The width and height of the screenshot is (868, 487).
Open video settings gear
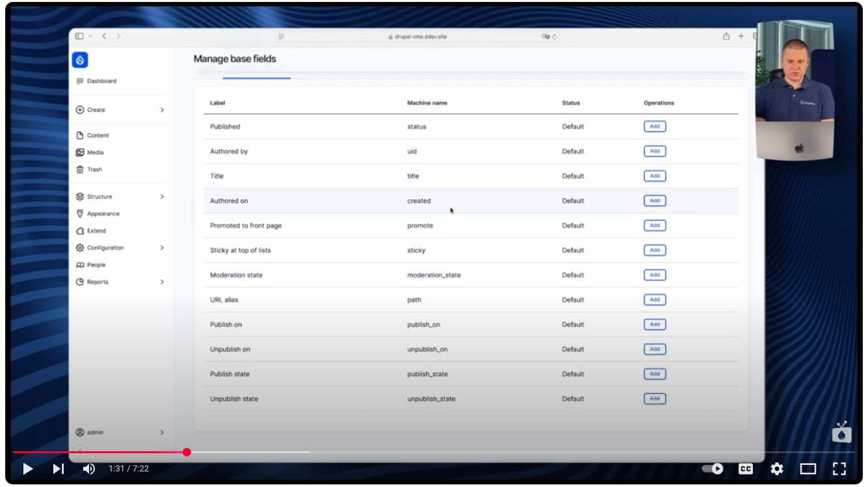pos(776,468)
